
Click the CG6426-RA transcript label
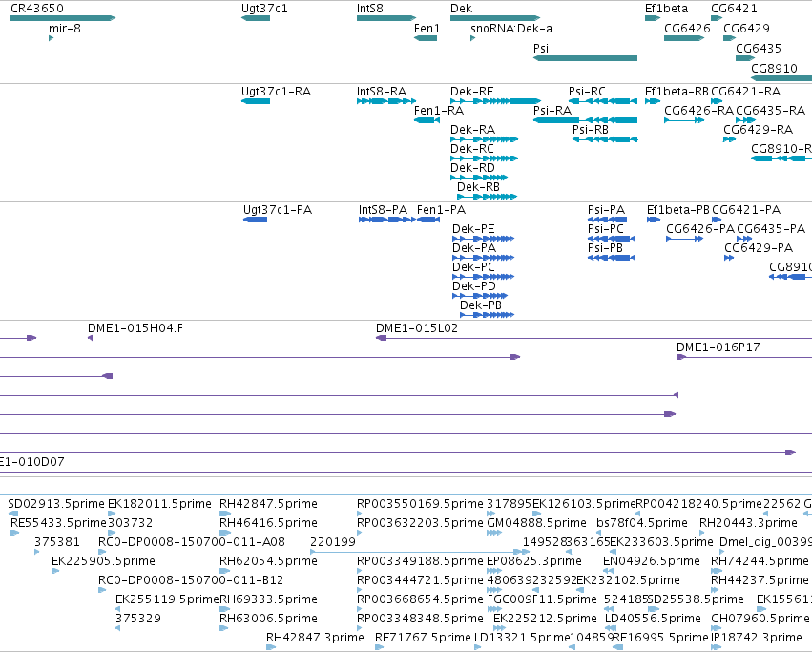tap(699, 111)
